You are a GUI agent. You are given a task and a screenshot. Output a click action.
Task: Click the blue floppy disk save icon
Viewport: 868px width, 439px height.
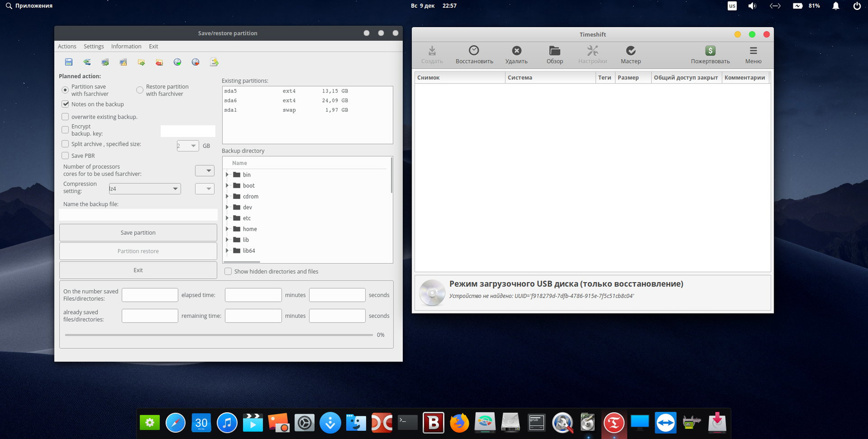point(69,62)
